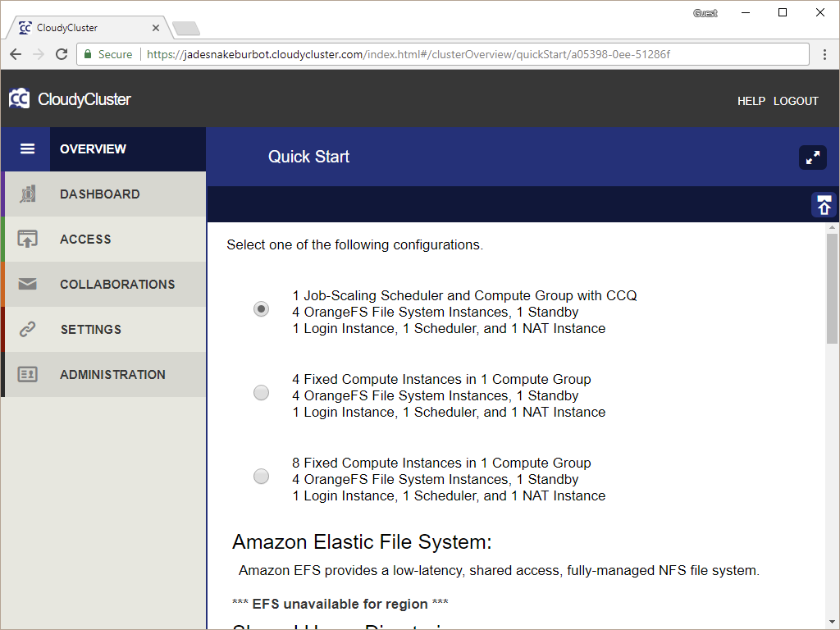Screen dimensions: 840x630
Task: Select the Dashboard magnifier icon
Action: coord(25,194)
